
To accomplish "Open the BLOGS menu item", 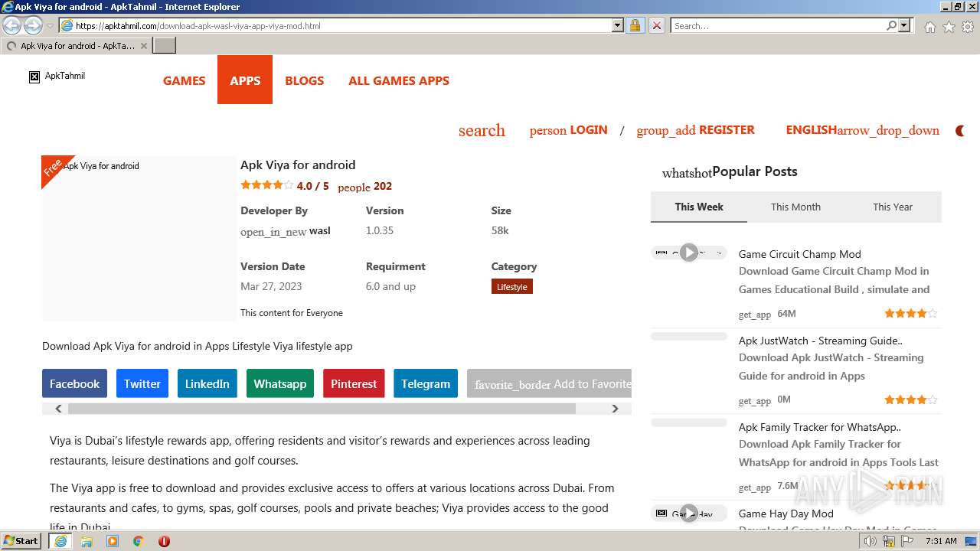I will (x=304, y=80).
